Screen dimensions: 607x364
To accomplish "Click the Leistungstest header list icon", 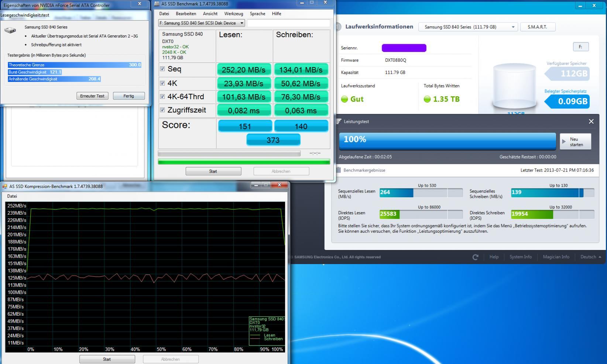I will 339,121.
